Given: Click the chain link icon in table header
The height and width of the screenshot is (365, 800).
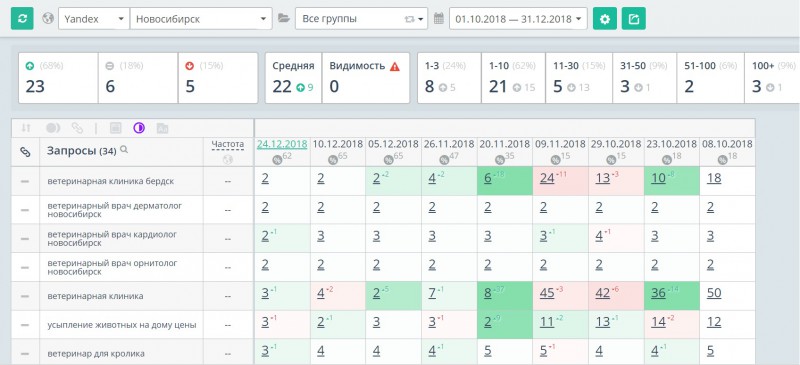Looking at the screenshot, I should point(25,152).
